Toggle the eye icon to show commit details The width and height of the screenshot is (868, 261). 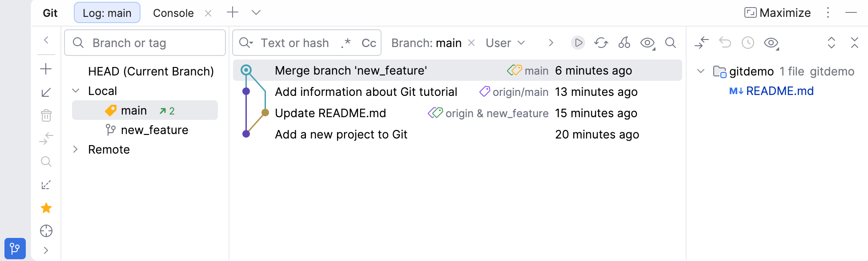pos(646,43)
